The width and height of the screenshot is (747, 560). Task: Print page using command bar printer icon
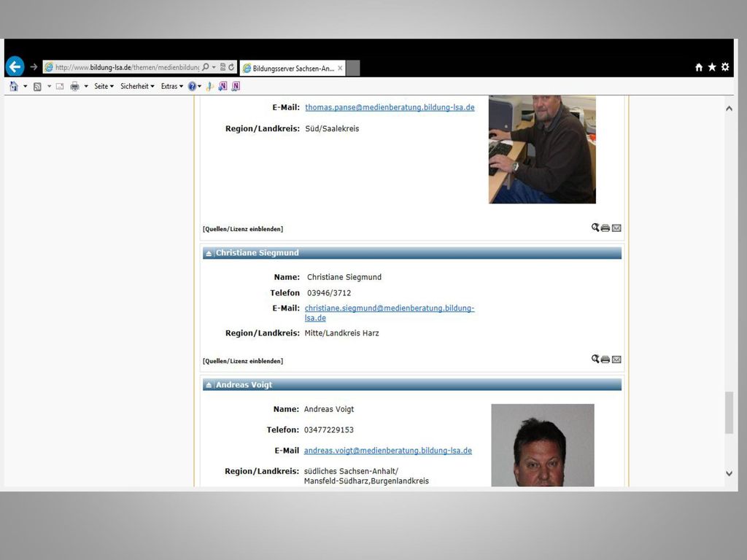point(75,87)
